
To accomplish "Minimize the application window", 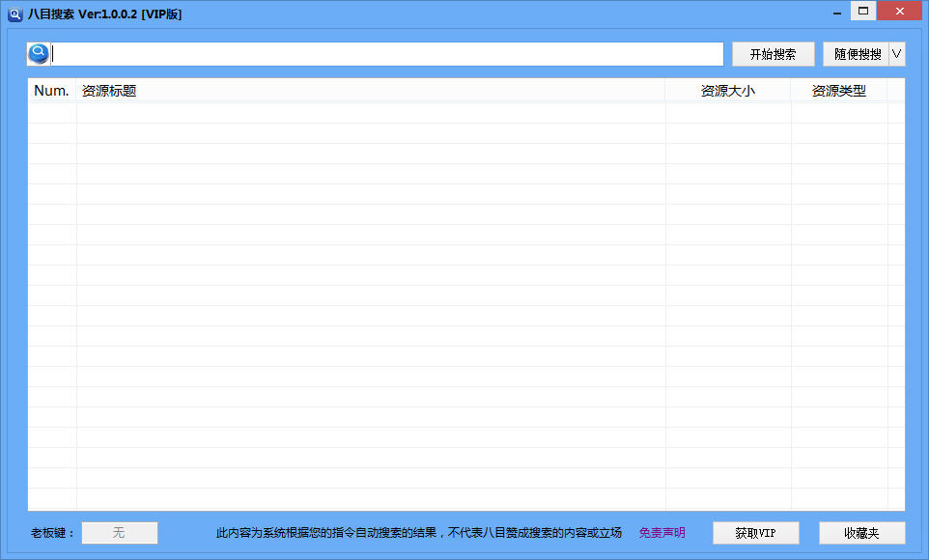I will [836, 12].
